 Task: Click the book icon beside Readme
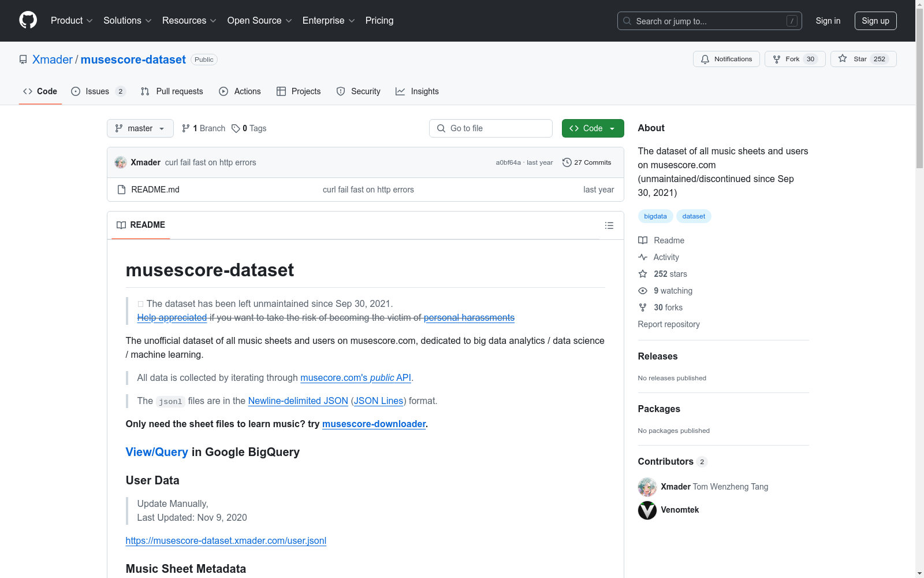643,240
